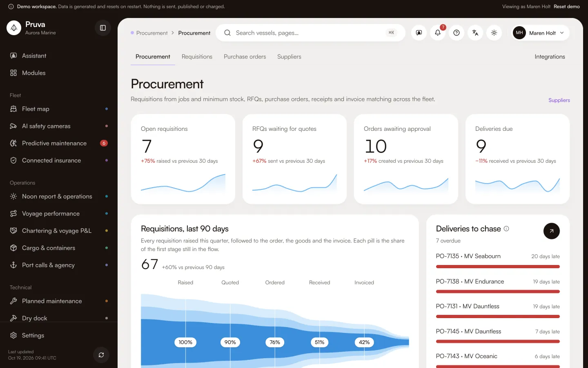Viewport: 588px width, 368px height.
Task: Open the assistant chat icon in header
Action: point(419,33)
